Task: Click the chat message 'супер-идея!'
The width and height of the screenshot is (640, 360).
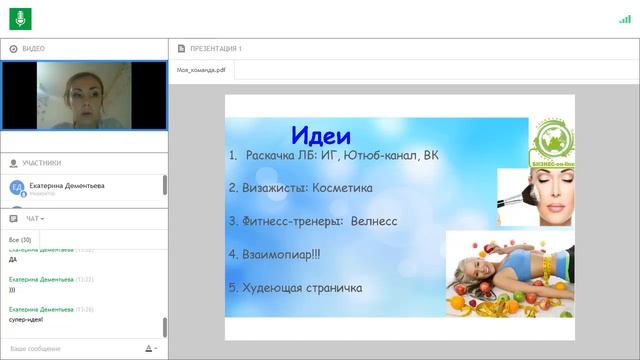Action: click(26, 320)
